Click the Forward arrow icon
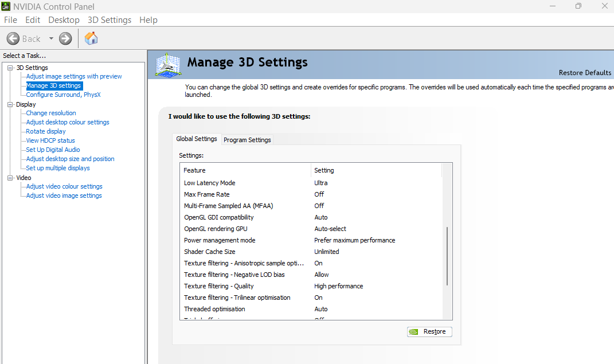Viewport: 614px width, 364px height. (x=65, y=38)
